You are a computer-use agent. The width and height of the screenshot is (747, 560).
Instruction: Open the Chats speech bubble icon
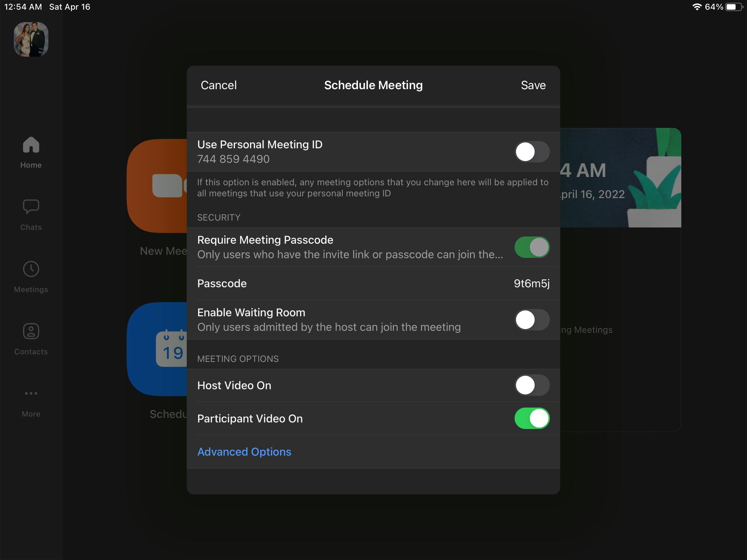click(x=31, y=207)
